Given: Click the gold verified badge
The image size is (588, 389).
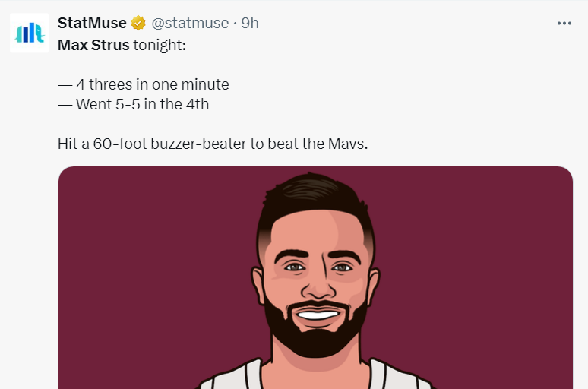Looking at the screenshot, I should pyautogui.click(x=139, y=23).
